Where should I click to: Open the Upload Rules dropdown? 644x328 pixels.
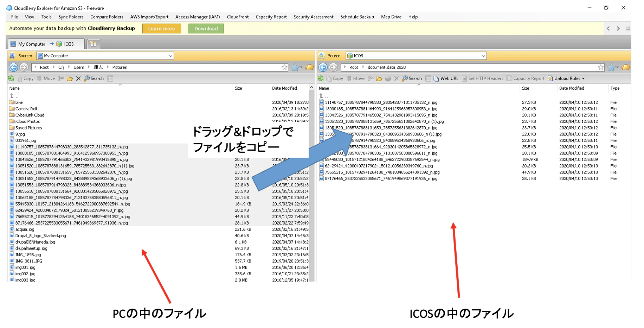pos(566,78)
